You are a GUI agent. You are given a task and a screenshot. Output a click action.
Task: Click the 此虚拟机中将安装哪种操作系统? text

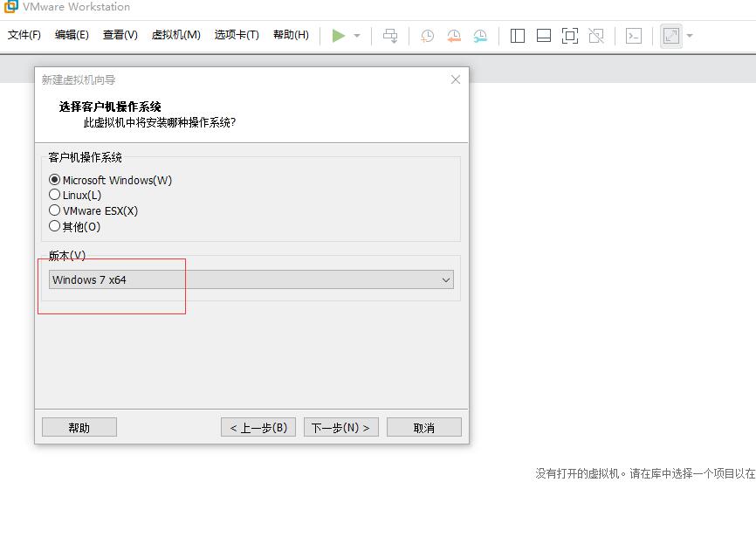tap(160, 122)
